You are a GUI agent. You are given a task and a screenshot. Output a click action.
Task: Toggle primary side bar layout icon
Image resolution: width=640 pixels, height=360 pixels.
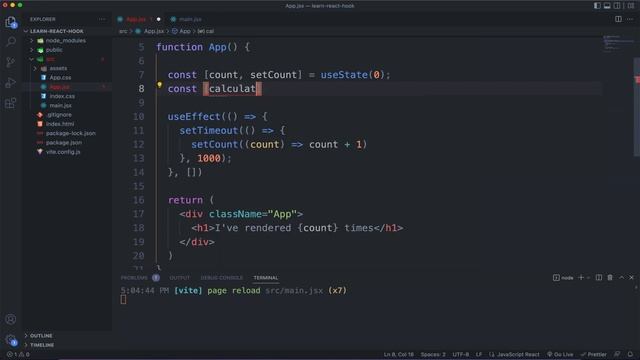coord(597,6)
